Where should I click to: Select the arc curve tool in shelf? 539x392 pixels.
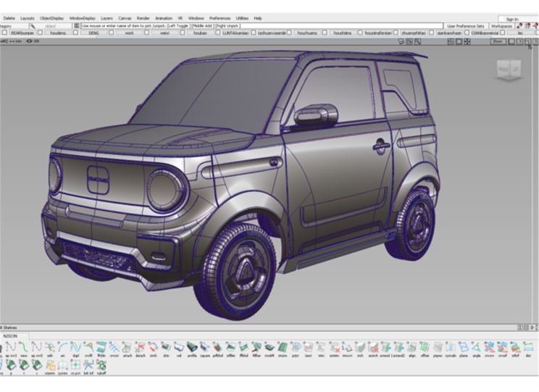tap(62, 349)
